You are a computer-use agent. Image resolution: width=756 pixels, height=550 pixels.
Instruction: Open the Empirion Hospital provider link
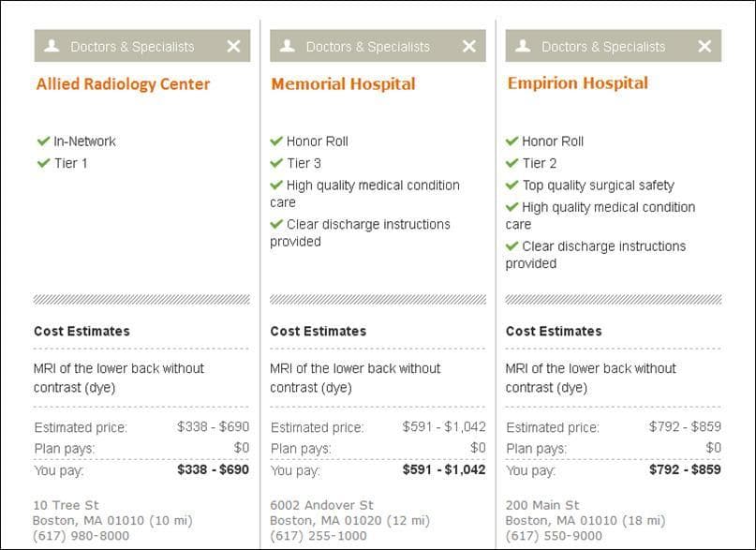pyautogui.click(x=577, y=83)
